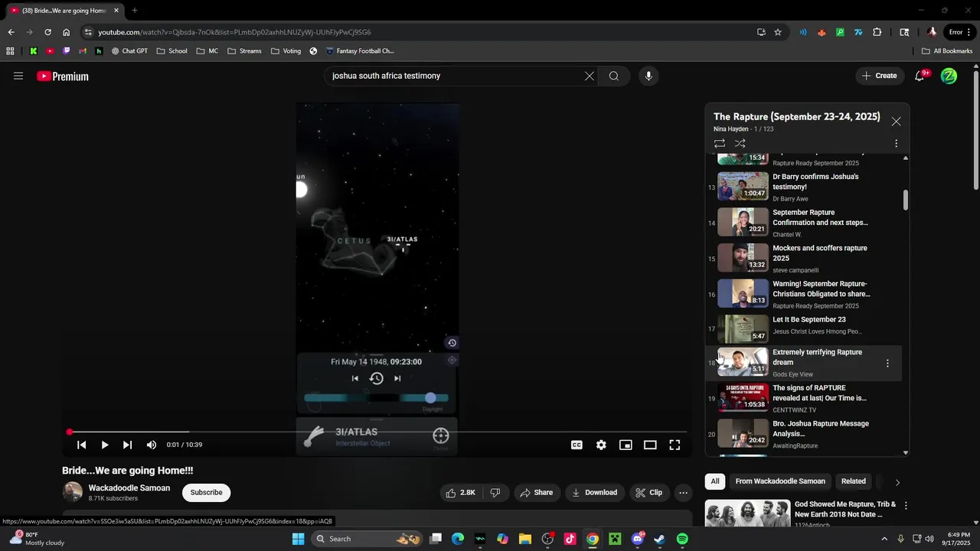The height and width of the screenshot is (551, 980).
Task: Open the YouTube hamburger guide menu
Action: click(18, 76)
